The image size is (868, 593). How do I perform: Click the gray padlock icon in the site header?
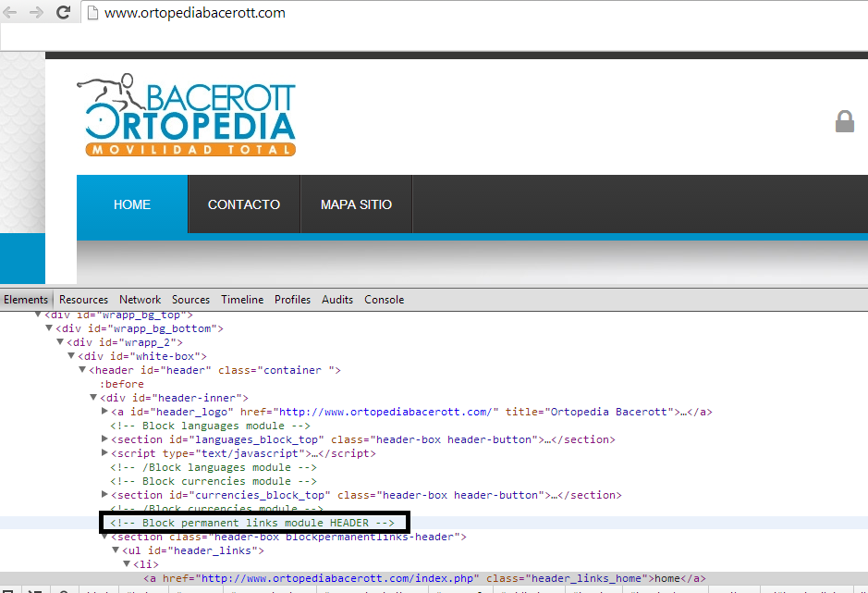coord(844,122)
